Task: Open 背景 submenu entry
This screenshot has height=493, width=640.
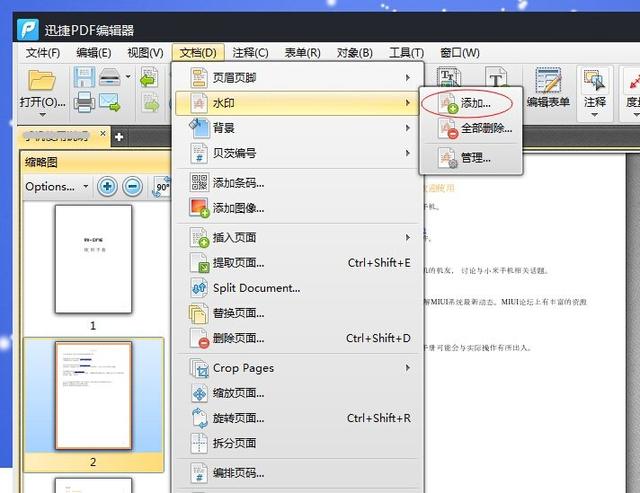Action: 297,128
